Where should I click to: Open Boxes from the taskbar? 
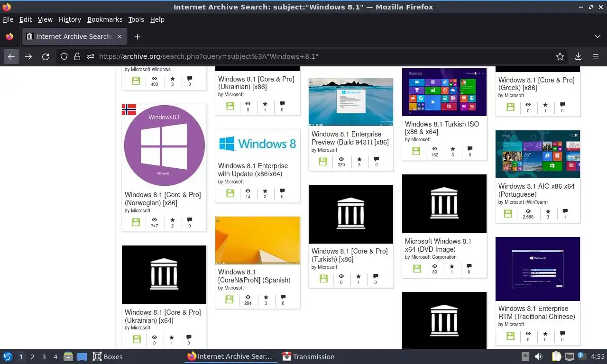click(108, 357)
